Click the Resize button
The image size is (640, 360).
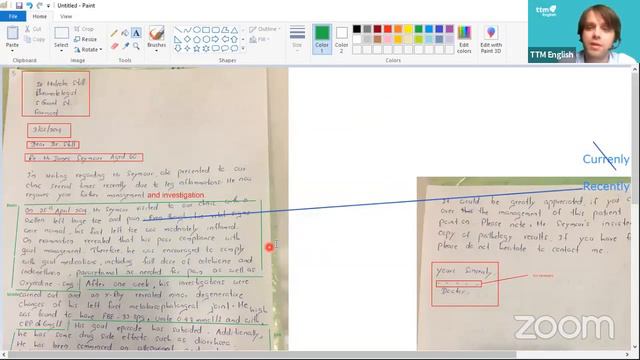tap(85, 39)
